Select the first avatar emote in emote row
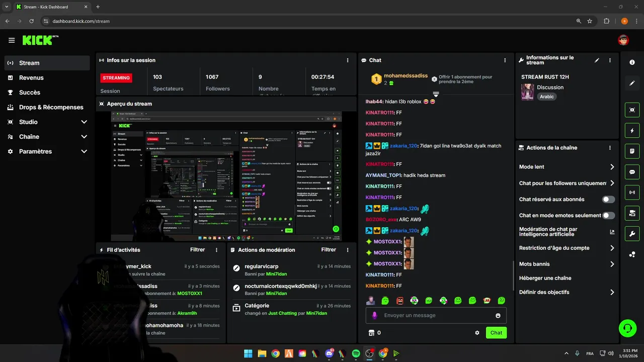This screenshot has height=362, width=644. tap(371, 301)
